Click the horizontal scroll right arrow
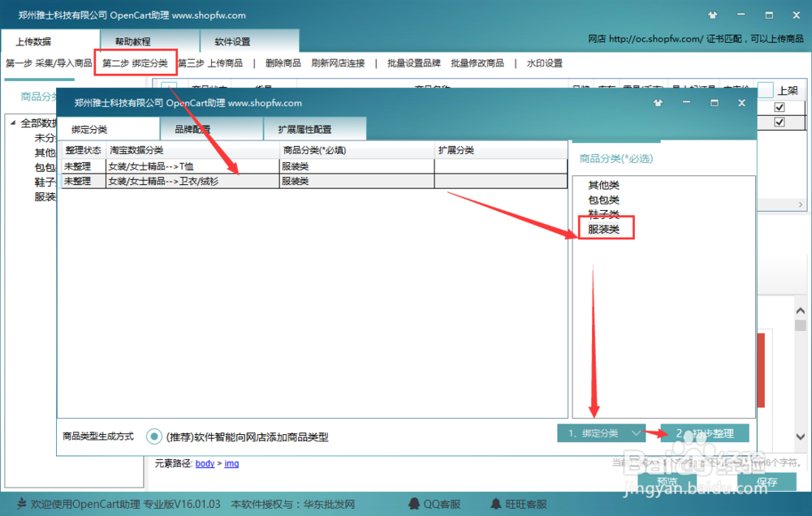 tap(800, 204)
